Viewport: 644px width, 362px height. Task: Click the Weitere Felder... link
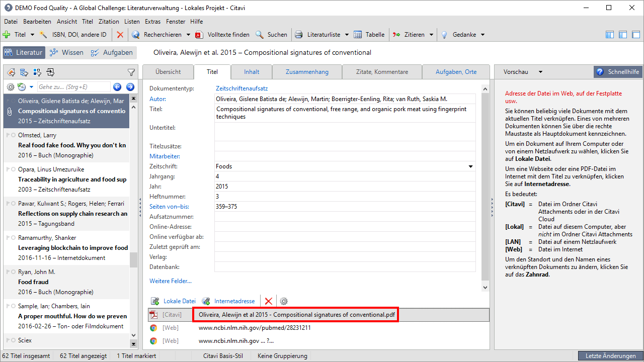click(170, 281)
